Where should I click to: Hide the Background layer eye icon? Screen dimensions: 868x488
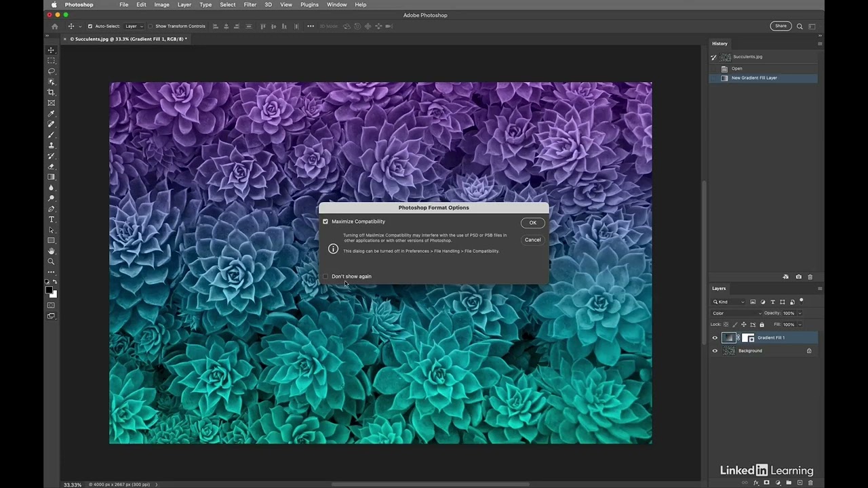pos(714,350)
